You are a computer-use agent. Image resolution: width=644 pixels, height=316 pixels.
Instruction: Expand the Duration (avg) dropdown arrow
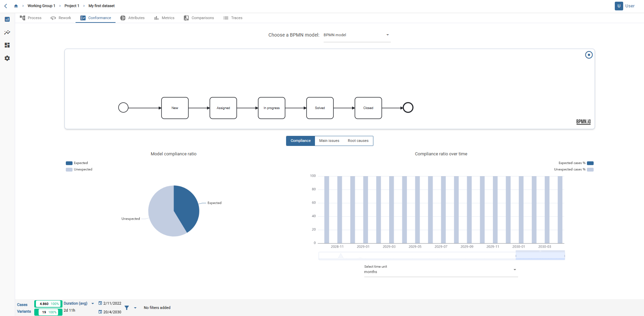point(93,303)
